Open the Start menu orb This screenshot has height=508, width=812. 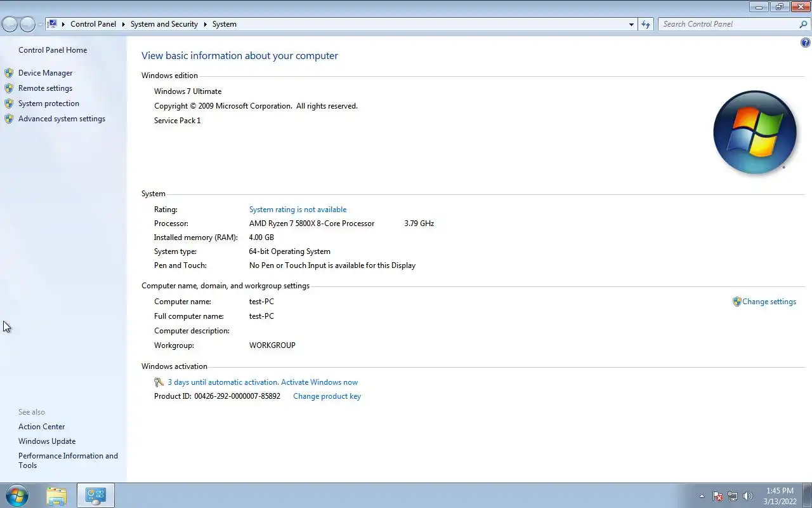(x=16, y=495)
